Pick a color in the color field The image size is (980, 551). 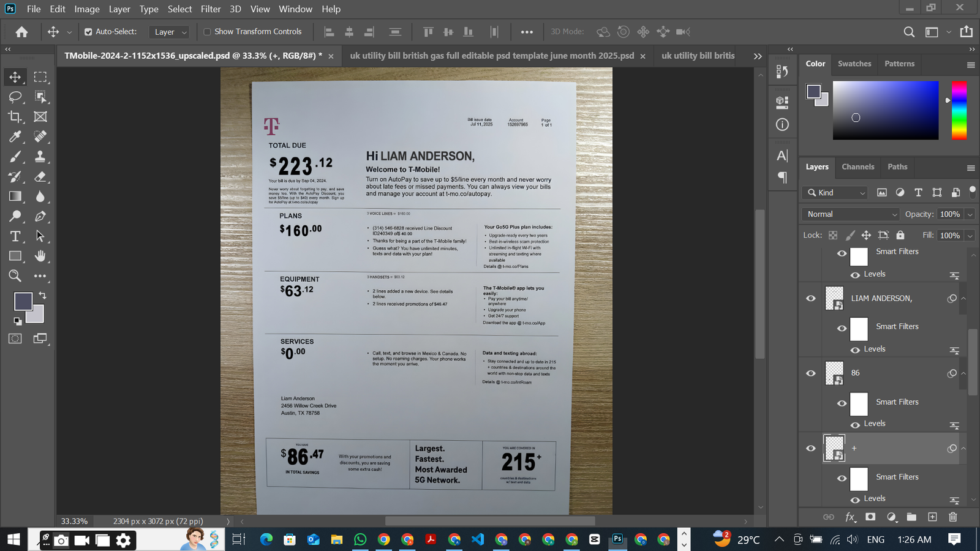pos(885,110)
